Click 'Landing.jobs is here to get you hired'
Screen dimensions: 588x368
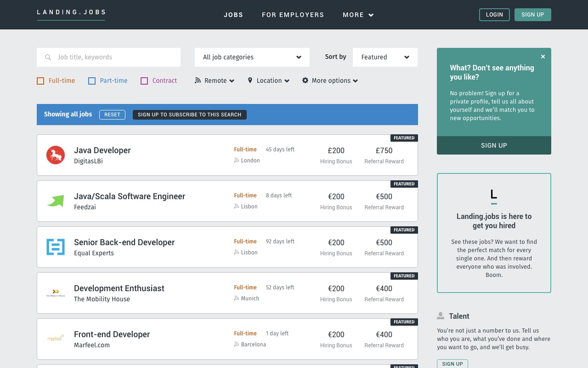point(494,221)
